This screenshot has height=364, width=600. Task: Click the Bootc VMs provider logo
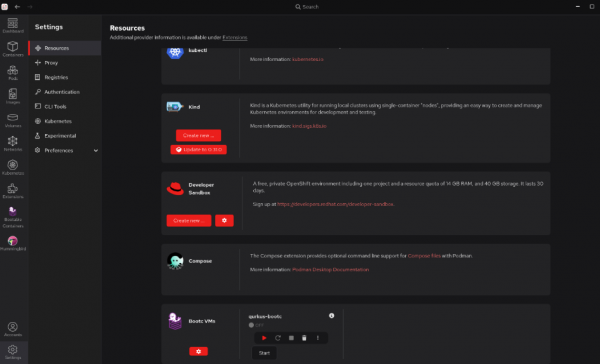(x=175, y=321)
